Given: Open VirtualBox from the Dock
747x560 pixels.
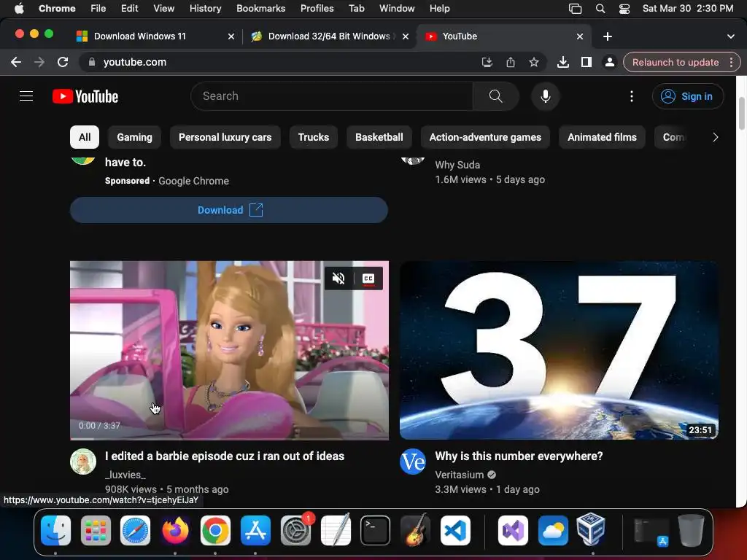Looking at the screenshot, I should (x=591, y=531).
